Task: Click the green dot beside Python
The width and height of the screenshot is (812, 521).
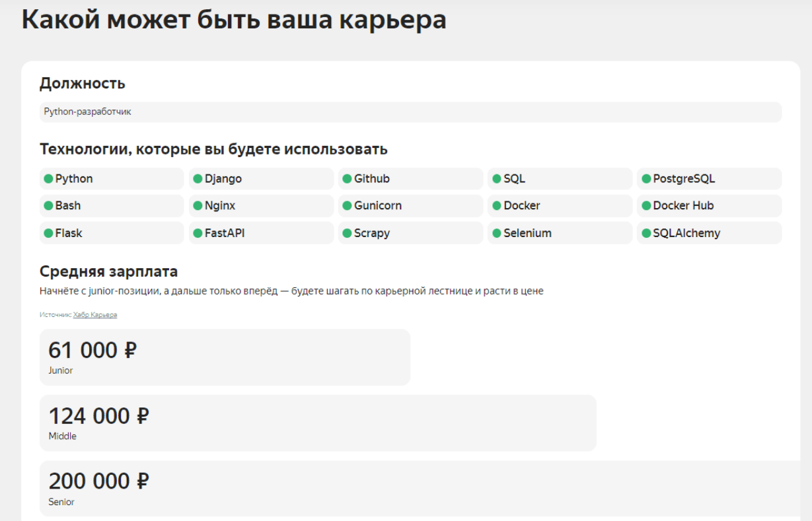Action: pos(48,179)
